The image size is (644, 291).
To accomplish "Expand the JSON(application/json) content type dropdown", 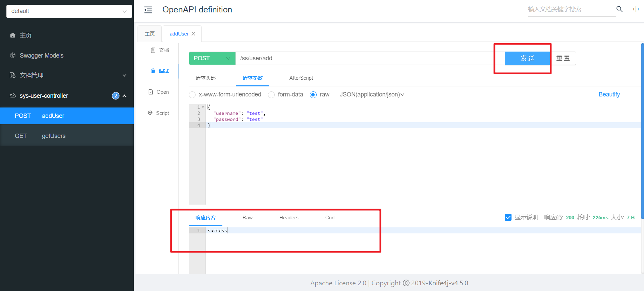I will [372, 94].
